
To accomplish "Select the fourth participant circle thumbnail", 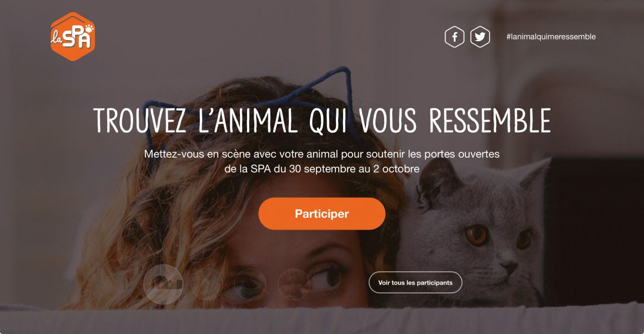I will point(294,284).
